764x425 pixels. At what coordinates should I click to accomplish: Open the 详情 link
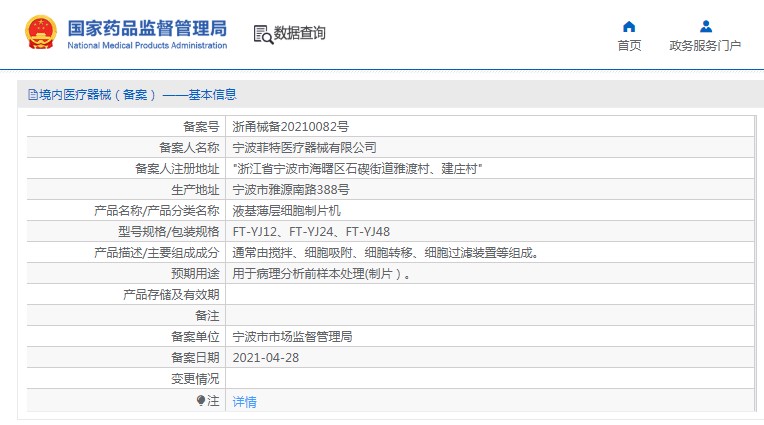click(244, 401)
